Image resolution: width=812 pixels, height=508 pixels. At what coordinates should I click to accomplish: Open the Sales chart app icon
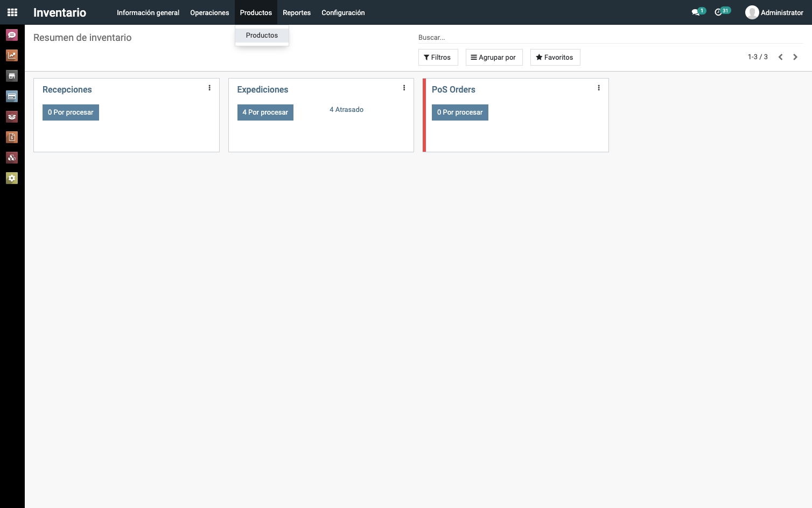coord(12,55)
